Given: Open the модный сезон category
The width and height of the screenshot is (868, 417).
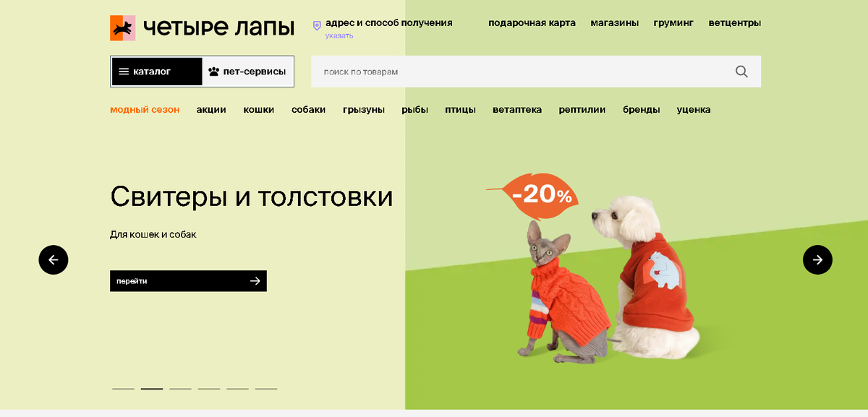Looking at the screenshot, I should [x=145, y=110].
